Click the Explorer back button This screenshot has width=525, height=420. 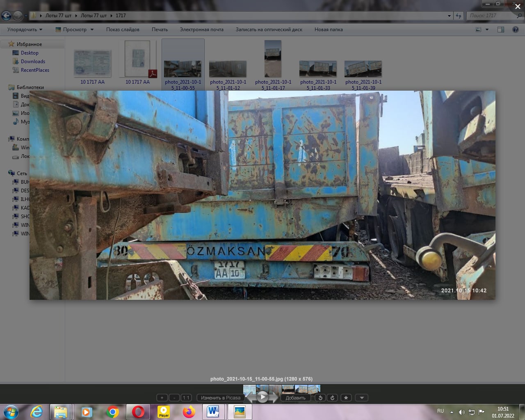click(6, 16)
